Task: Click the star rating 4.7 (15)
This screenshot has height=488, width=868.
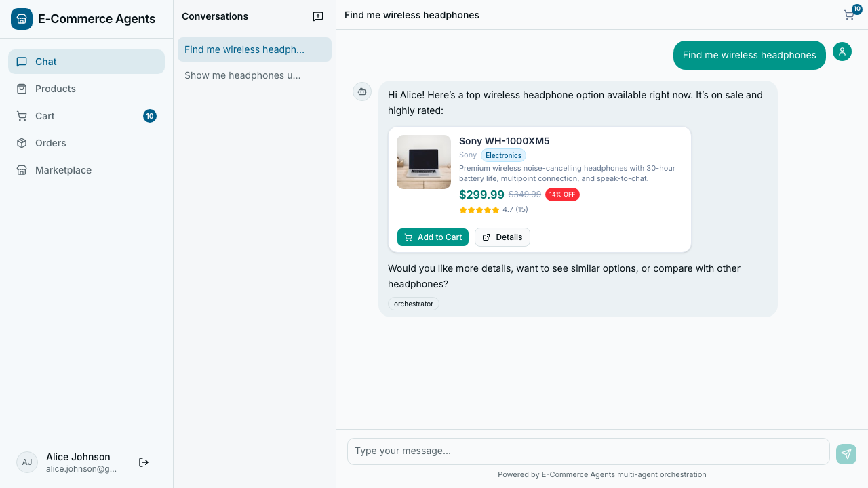Action: pyautogui.click(x=494, y=210)
